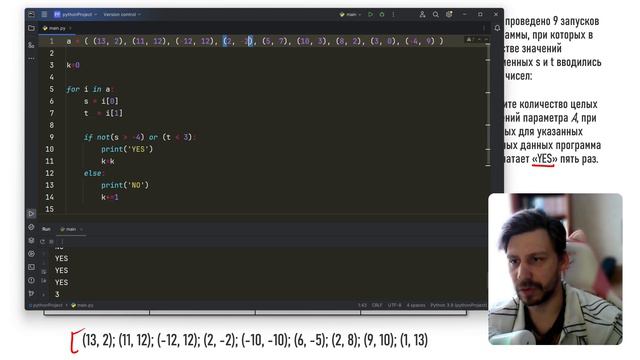Click the caret position indicator in status bar
The width and height of the screenshot is (640, 360).
(362, 305)
